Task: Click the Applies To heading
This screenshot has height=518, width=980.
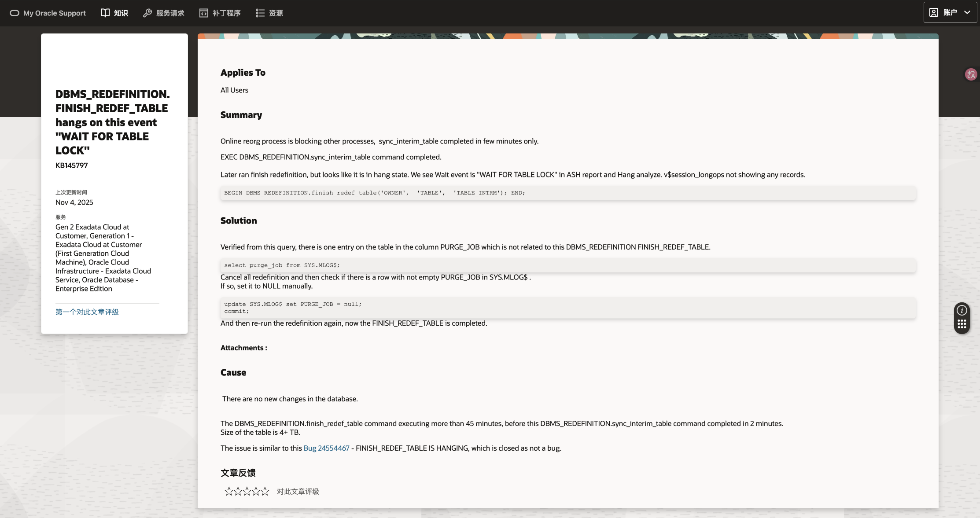Action: coord(243,73)
